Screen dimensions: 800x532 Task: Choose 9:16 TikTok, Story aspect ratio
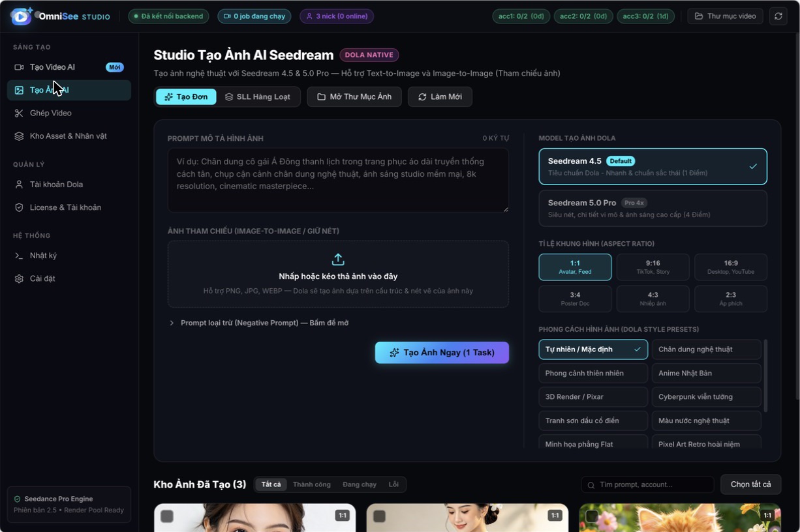653,267
